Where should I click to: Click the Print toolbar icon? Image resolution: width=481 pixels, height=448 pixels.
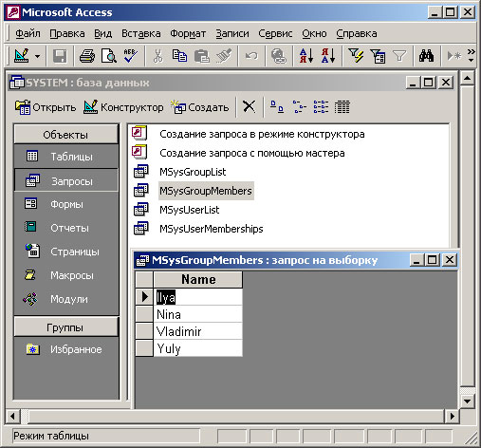[x=87, y=56]
